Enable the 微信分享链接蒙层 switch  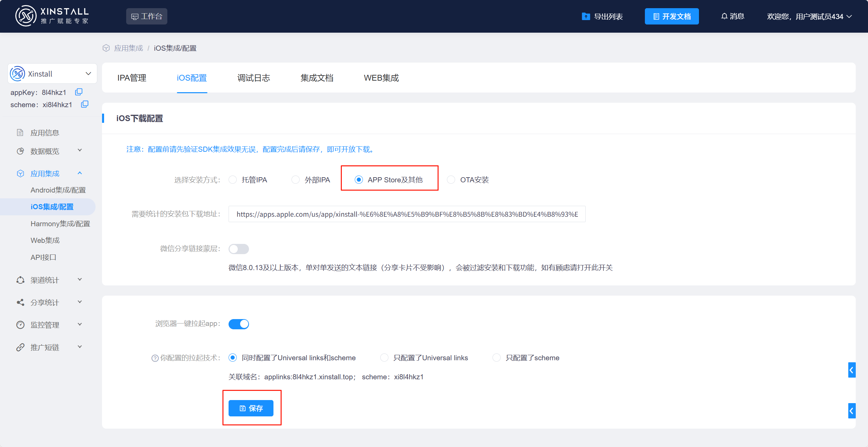239,249
